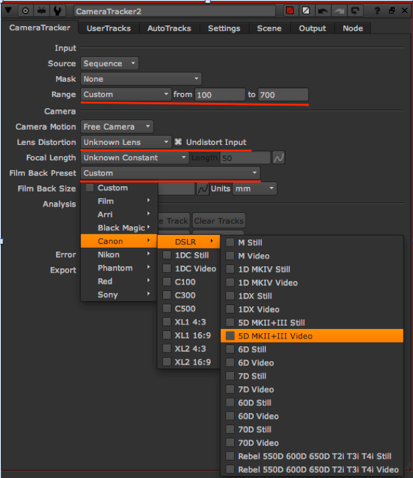This screenshot has width=413, height=478.
Task: Float the panel with the window icon
Action: [x=392, y=11]
